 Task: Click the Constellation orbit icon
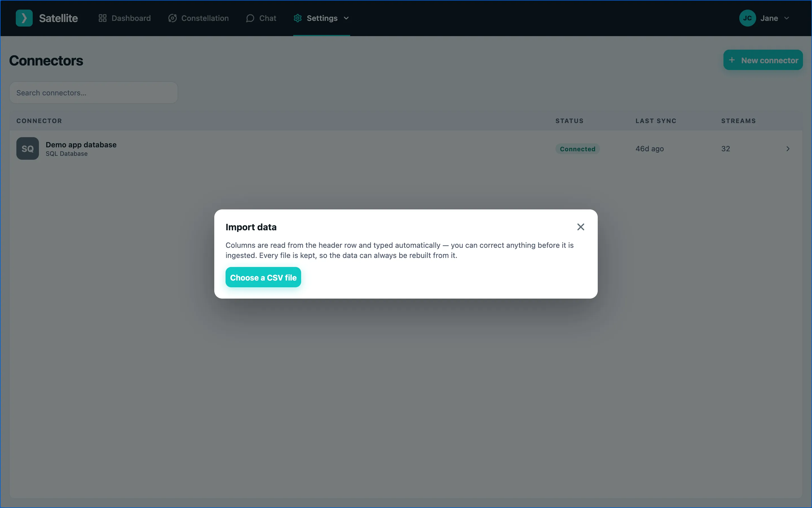pyautogui.click(x=173, y=18)
